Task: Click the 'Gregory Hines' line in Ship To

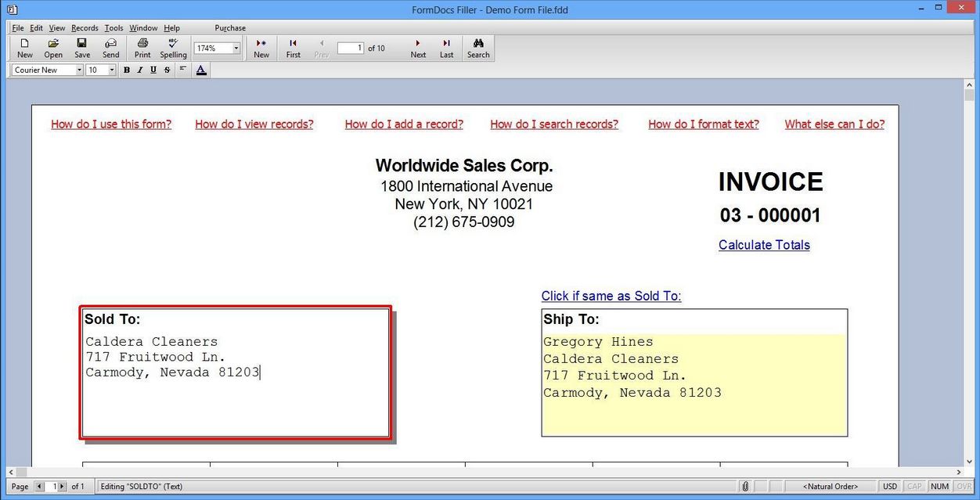Action: tap(598, 342)
